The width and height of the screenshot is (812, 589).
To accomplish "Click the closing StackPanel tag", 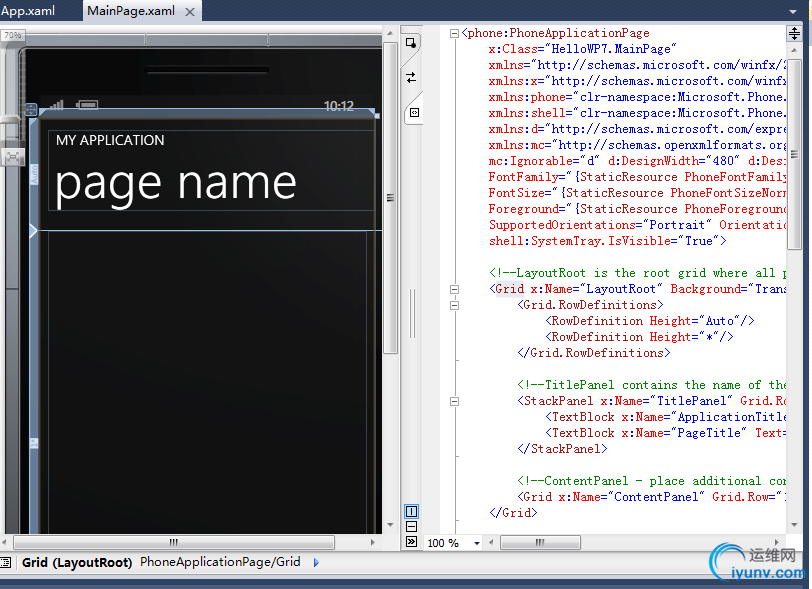I will (x=562, y=449).
